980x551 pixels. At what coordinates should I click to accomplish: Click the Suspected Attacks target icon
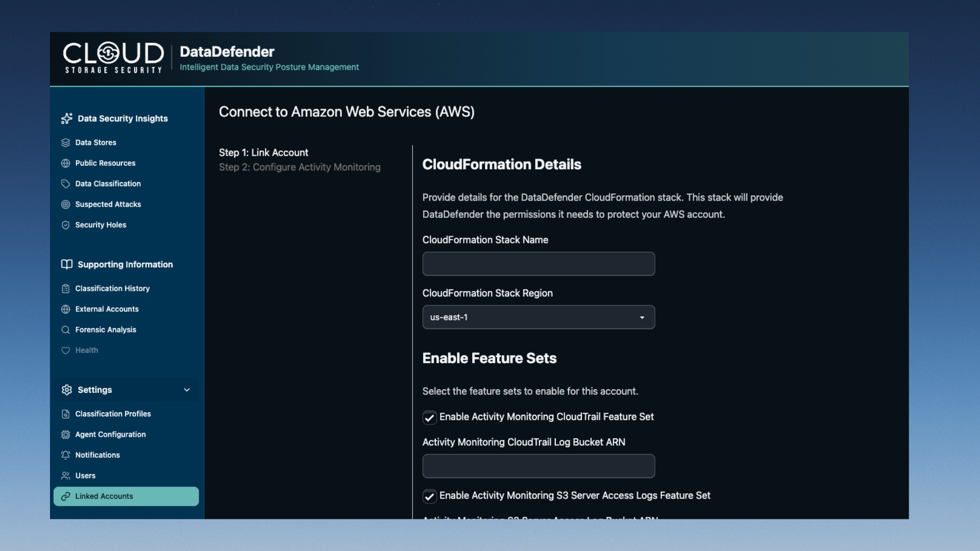pyautogui.click(x=65, y=204)
